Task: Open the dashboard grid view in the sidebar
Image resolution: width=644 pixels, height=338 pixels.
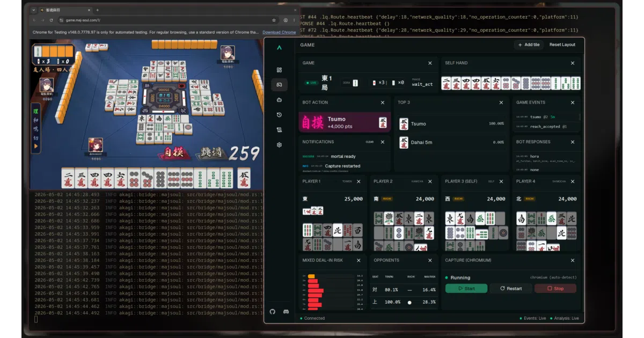Action: coord(279,70)
